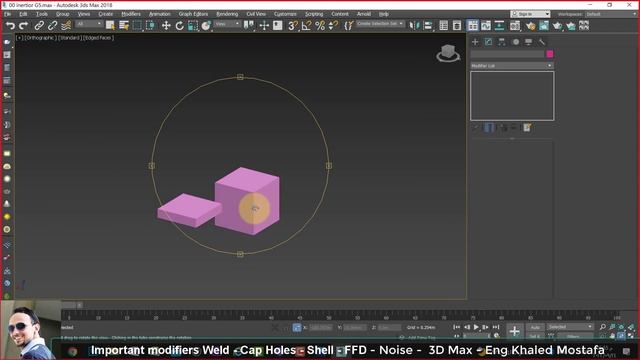Select the Select and Link tool
This screenshot has width=640, height=360.
point(39,26)
